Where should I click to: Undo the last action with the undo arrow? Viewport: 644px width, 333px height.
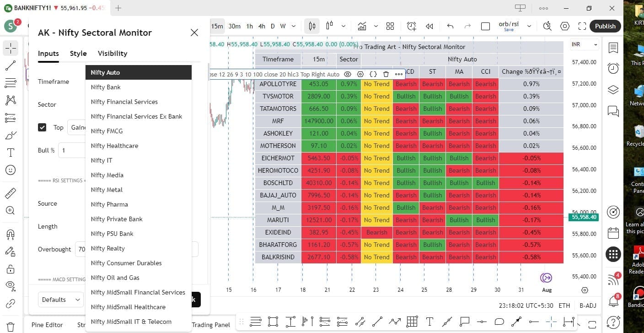tap(451, 26)
